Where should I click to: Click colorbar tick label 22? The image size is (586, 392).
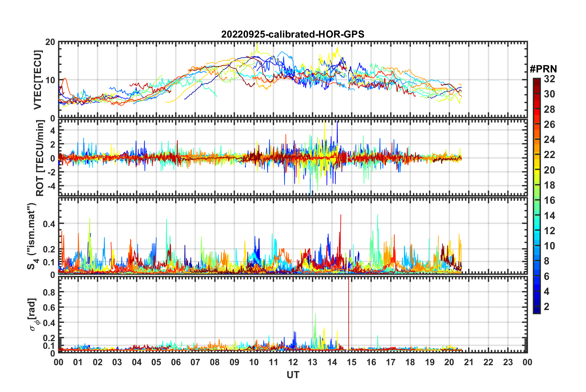[549, 155]
